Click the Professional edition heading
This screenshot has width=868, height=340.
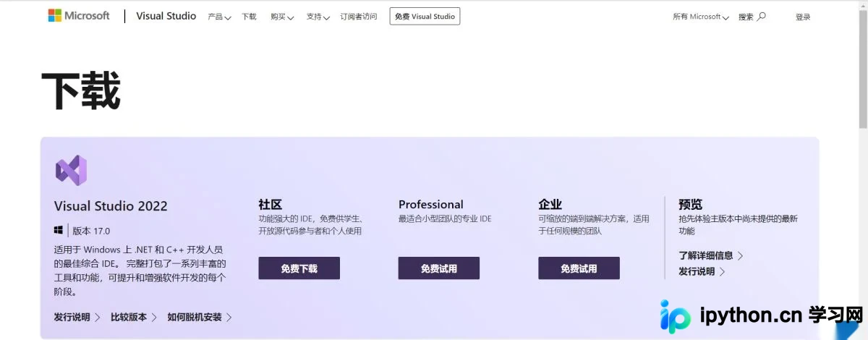[x=431, y=205]
